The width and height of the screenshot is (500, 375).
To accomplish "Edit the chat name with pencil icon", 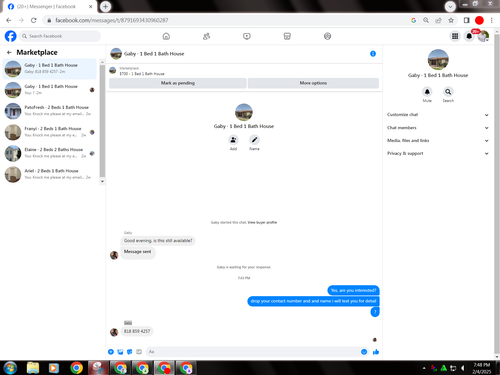I will click(x=254, y=140).
